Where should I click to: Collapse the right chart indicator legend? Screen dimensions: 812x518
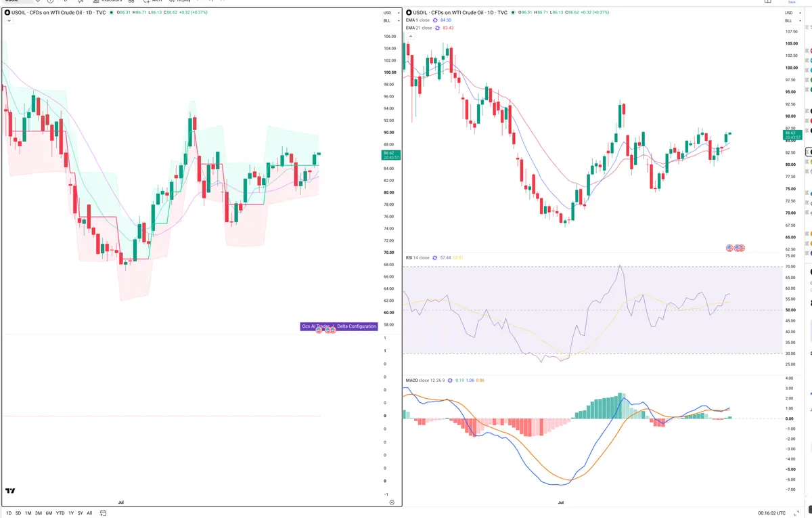410,35
